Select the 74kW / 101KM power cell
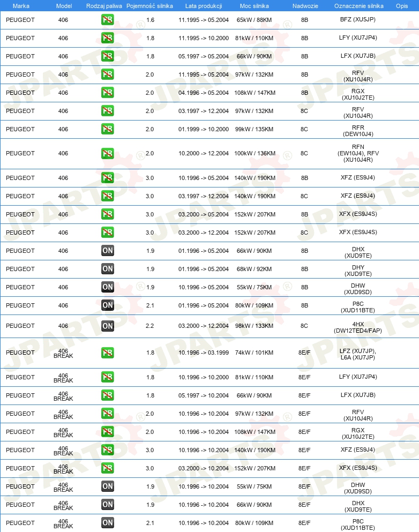Viewport: 419px width, 532px height. coord(254,353)
